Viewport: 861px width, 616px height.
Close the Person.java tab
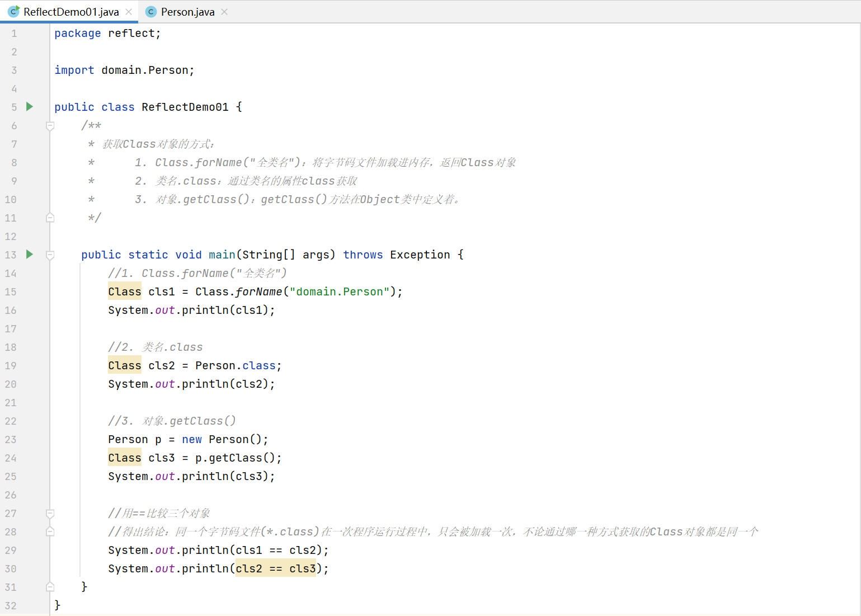click(224, 12)
